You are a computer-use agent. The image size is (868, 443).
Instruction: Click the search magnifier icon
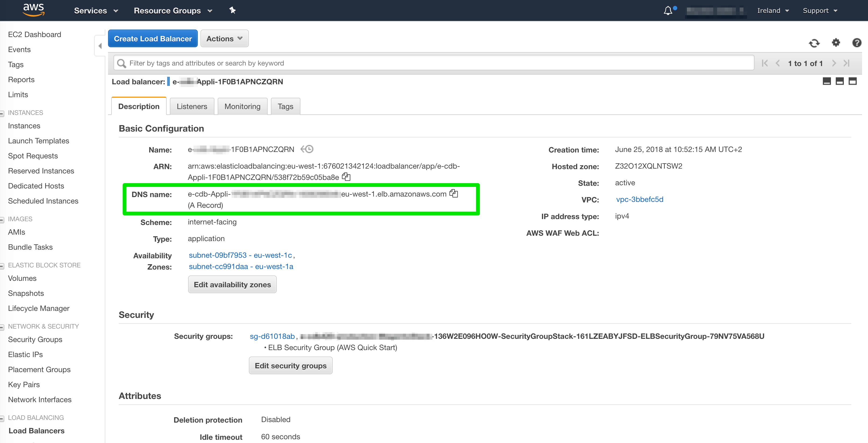point(121,63)
